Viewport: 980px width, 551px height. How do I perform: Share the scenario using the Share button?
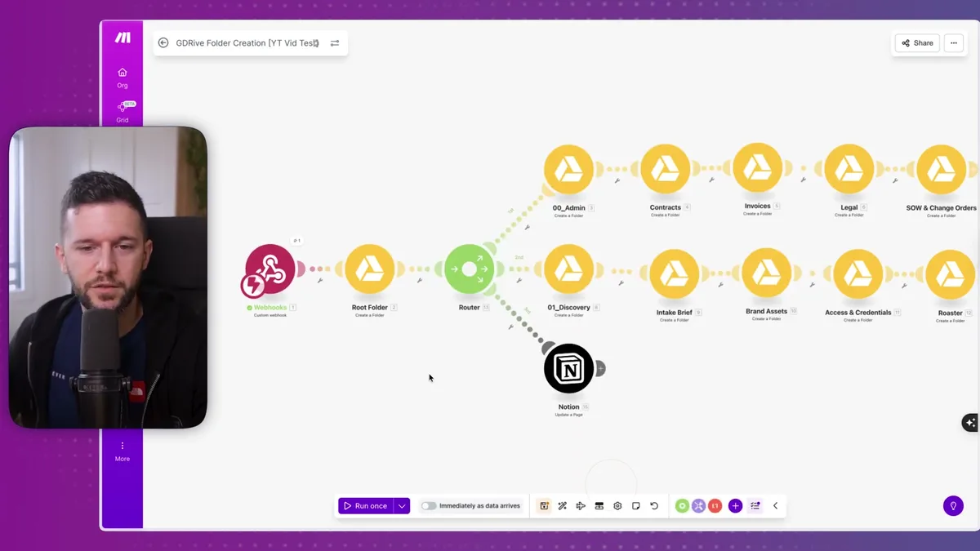click(916, 42)
